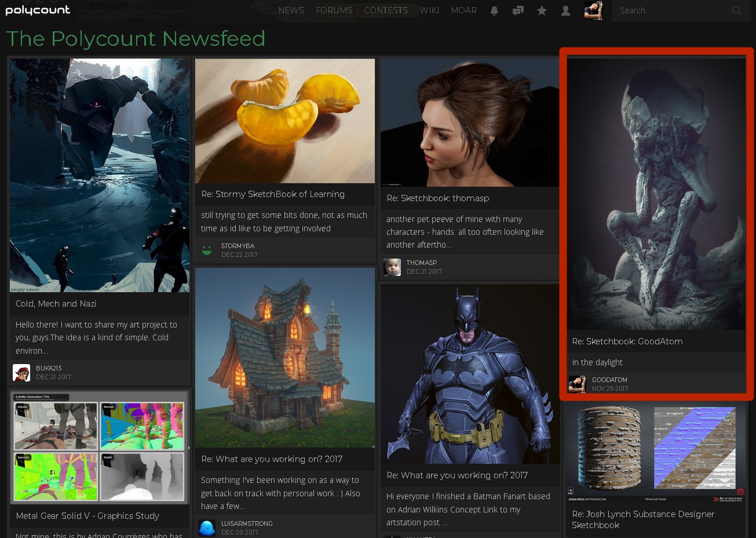Open the "Re: Sketchbook: thomasp" post
This screenshot has width=756, height=538.
(x=438, y=198)
